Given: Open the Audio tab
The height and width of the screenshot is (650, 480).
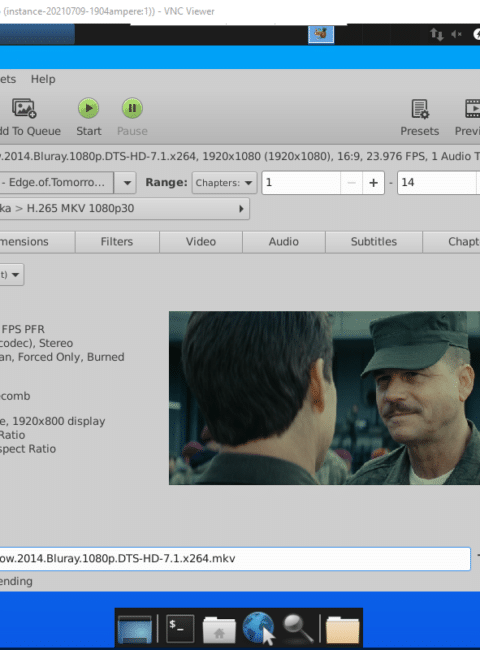Looking at the screenshot, I should [x=284, y=242].
